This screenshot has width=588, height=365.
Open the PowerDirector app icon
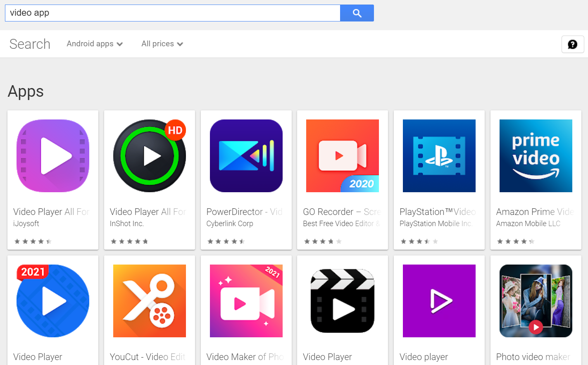point(246,156)
